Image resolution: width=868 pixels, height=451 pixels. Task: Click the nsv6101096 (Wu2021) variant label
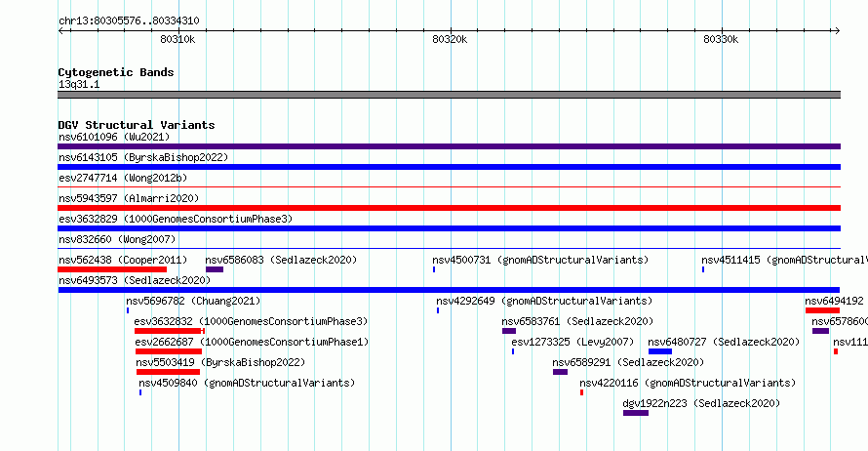click(114, 137)
